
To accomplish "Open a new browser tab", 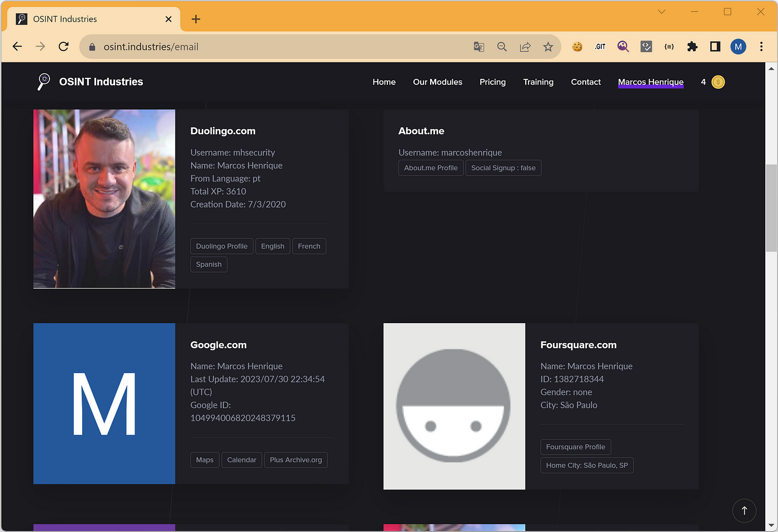I will (x=196, y=19).
